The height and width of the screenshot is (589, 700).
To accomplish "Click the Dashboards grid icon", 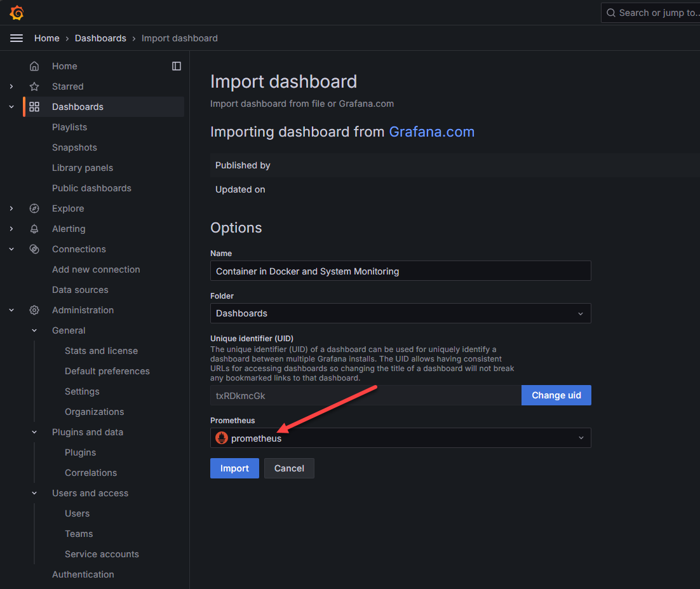I will (34, 107).
